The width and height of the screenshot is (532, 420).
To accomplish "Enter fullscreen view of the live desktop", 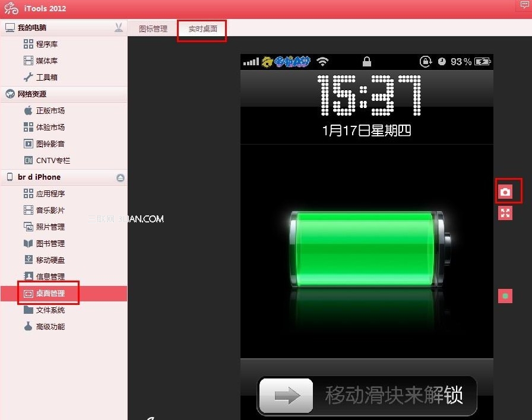I will coord(505,213).
